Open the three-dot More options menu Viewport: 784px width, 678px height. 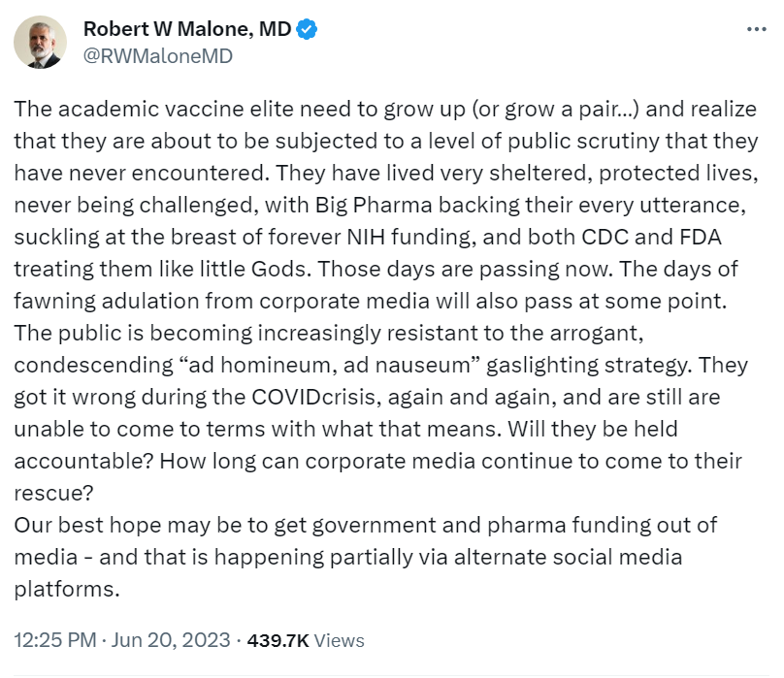click(x=756, y=30)
